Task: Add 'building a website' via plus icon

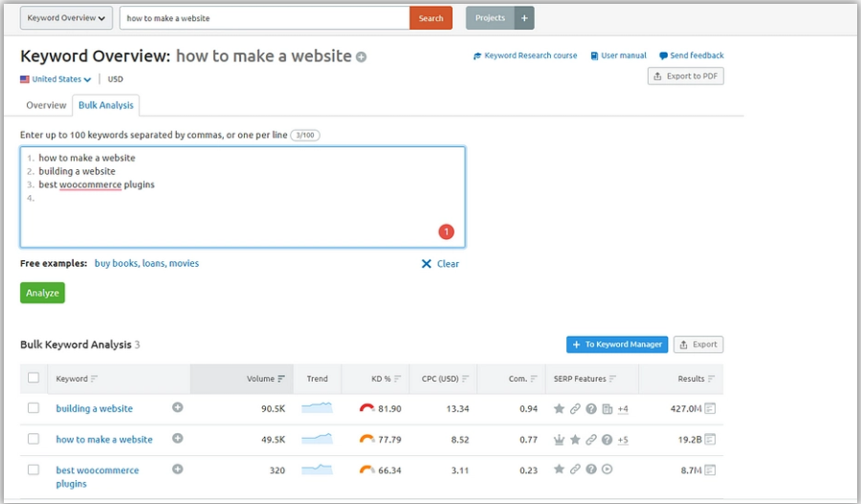Action: click(x=177, y=407)
